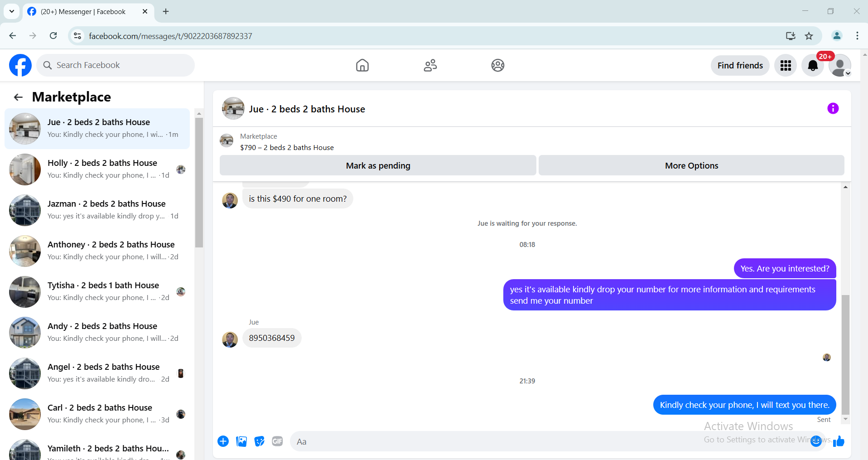This screenshot has width=868, height=460.
Task: View site information icon in address bar
Action: point(77,36)
